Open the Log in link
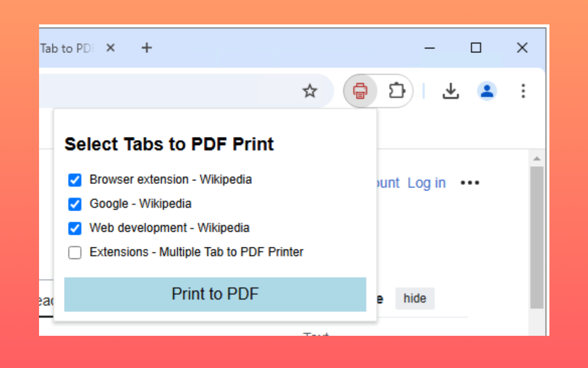588x368 pixels. [426, 183]
